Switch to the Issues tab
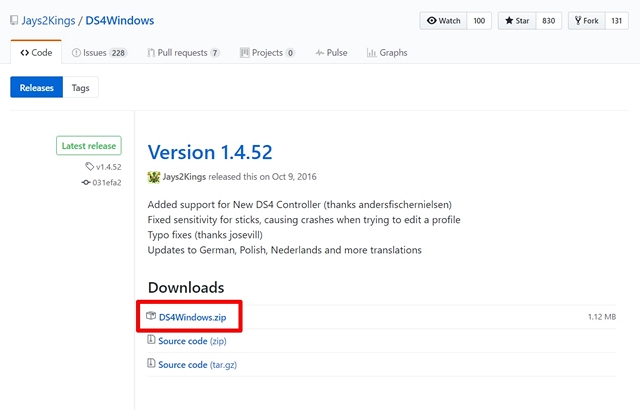The image size is (640, 410). click(x=100, y=53)
